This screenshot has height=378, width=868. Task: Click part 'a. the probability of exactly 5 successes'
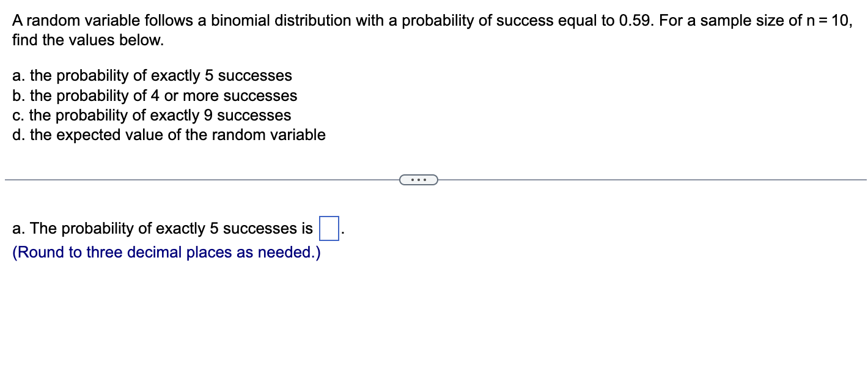point(152,76)
